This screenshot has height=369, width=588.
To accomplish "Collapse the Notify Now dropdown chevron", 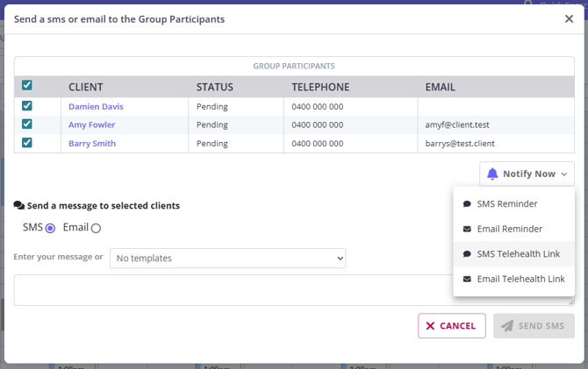I will [563, 174].
